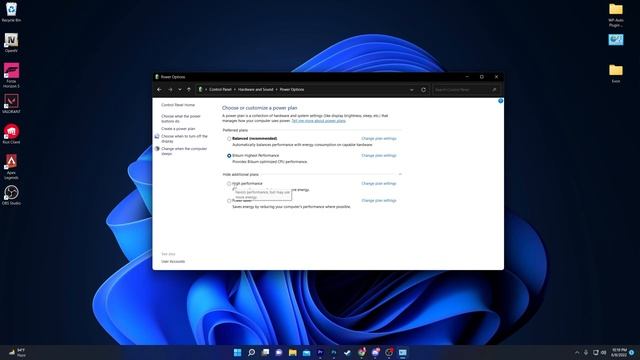Image resolution: width=640 pixels, height=360 pixels.
Task: Open 'Choose what the power buttons do'
Action: pos(181,119)
